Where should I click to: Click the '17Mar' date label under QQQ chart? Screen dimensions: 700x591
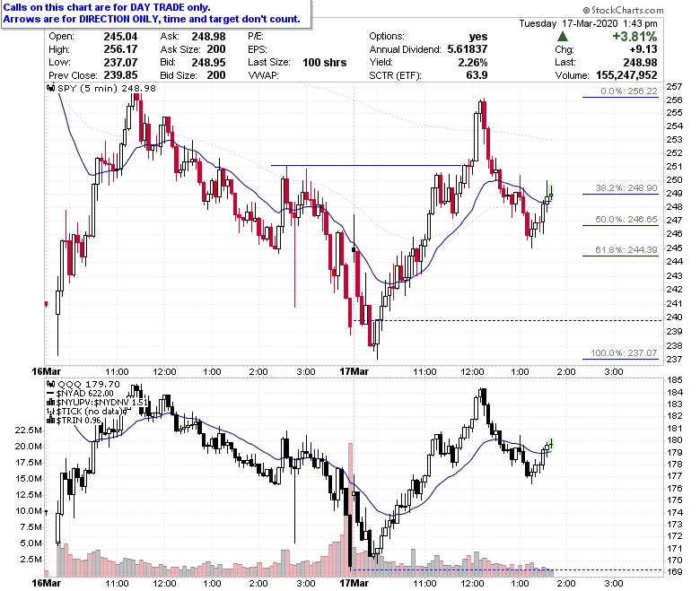click(354, 583)
